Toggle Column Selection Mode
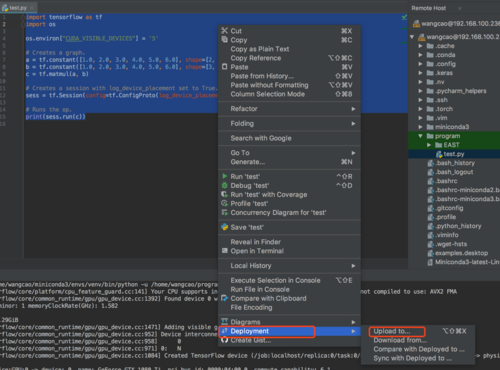 click(x=289, y=94)
